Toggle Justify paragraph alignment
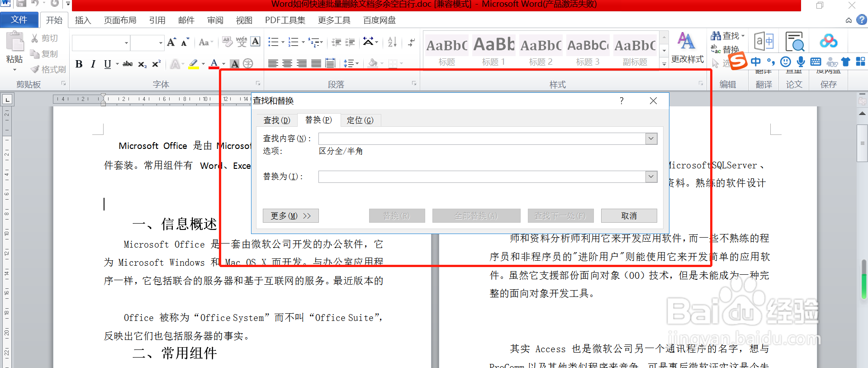868x368 pixels. (316, 63)
